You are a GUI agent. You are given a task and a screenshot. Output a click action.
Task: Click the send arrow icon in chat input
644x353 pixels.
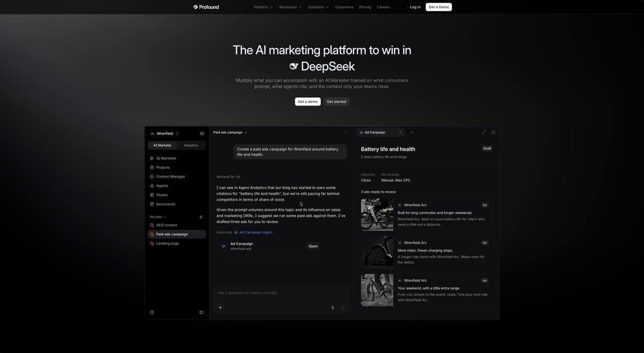[343, 307]
